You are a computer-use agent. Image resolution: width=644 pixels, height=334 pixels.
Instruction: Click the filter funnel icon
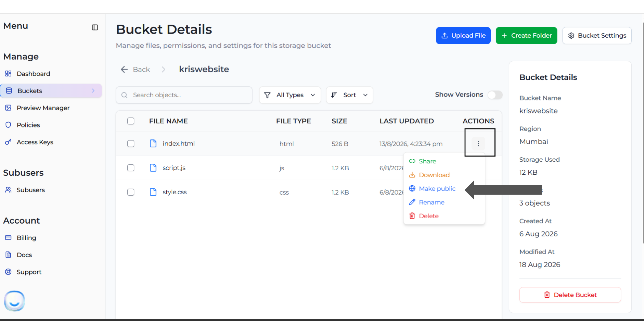tap(268, 95)
